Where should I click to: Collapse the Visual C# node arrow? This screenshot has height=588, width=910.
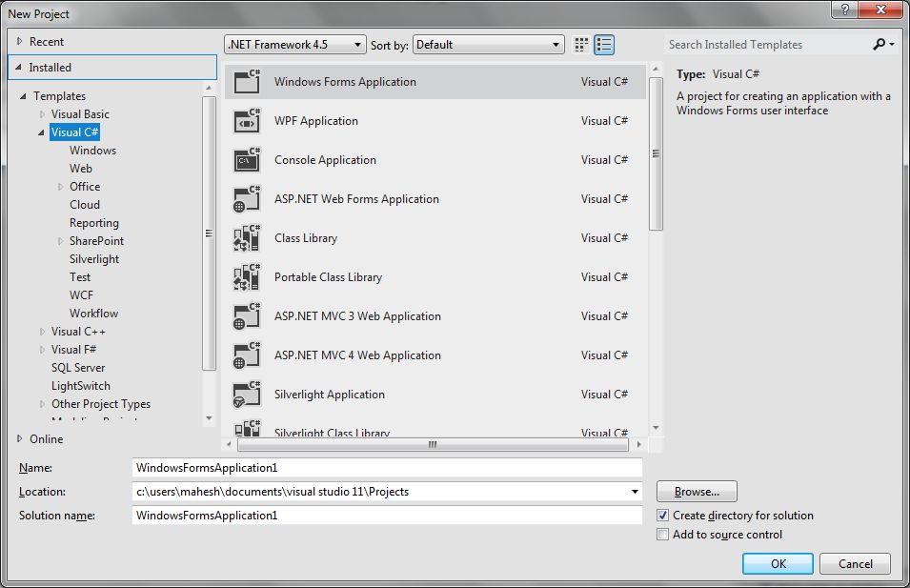(x=41, y=132)
